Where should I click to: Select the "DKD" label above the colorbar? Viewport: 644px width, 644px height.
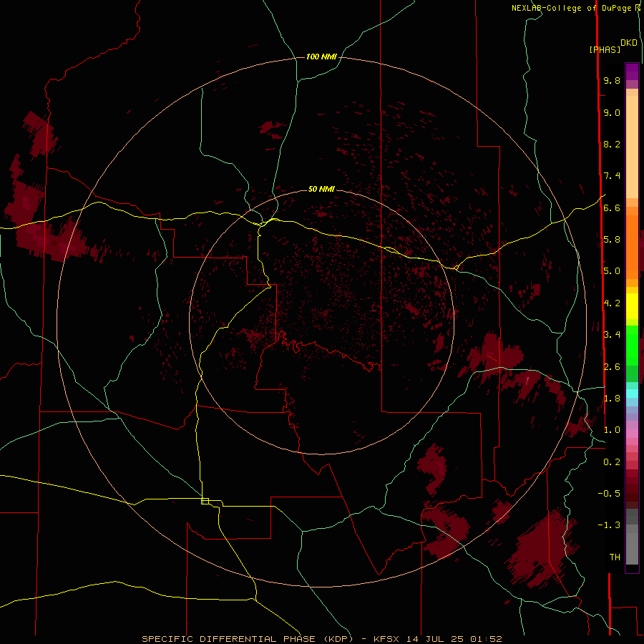[x=629, y=43]
